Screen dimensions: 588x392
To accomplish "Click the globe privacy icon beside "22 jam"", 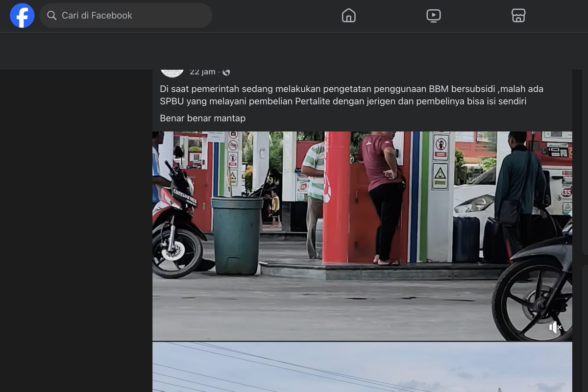I will (226, 72).
